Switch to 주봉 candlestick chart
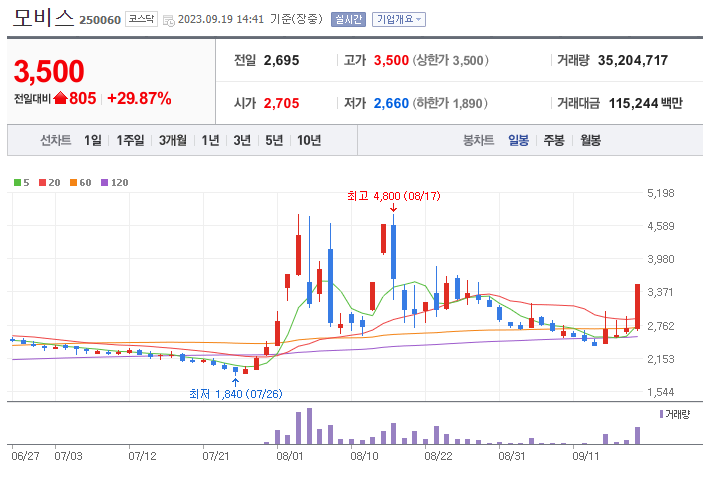703x479 pixels. tap(554, 140)
